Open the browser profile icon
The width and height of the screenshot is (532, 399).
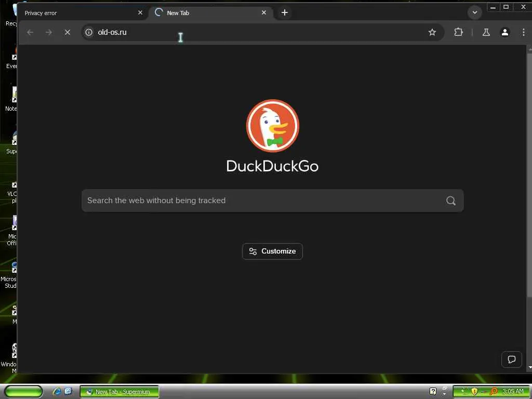point(505,32)
